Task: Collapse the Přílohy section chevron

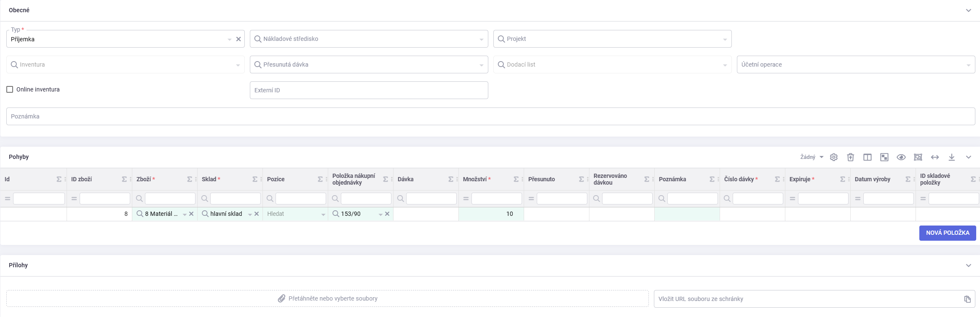Action: (x=969, y=266)
